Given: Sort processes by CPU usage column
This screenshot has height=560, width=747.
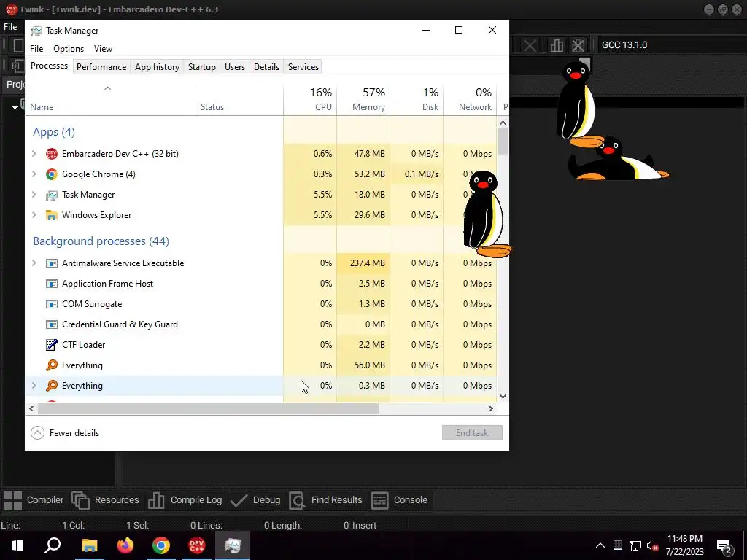Looking at the screenshot, I should click(310, 100).
